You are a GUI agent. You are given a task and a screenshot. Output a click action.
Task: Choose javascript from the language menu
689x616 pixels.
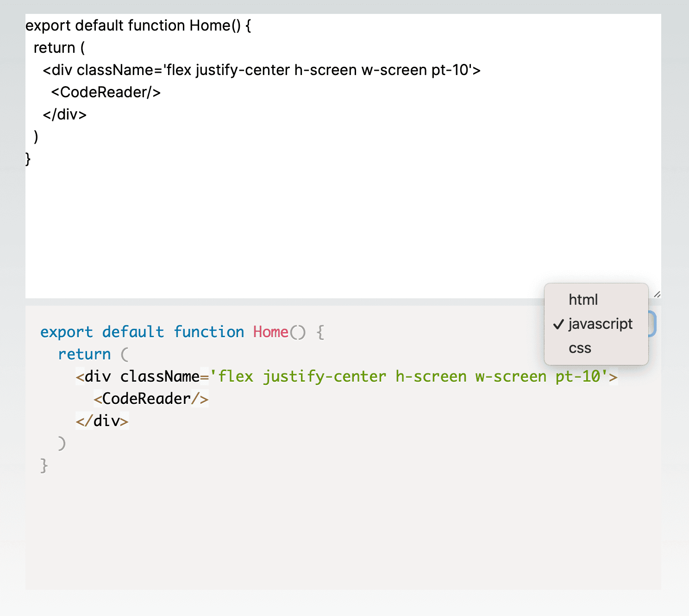pos(596,324)
